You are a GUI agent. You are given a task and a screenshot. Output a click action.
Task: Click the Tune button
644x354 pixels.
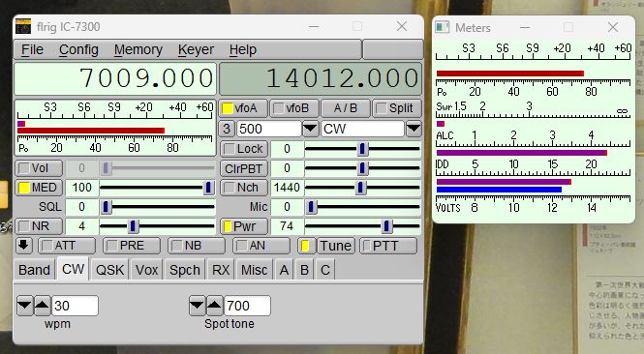click(x=335, y=246)
